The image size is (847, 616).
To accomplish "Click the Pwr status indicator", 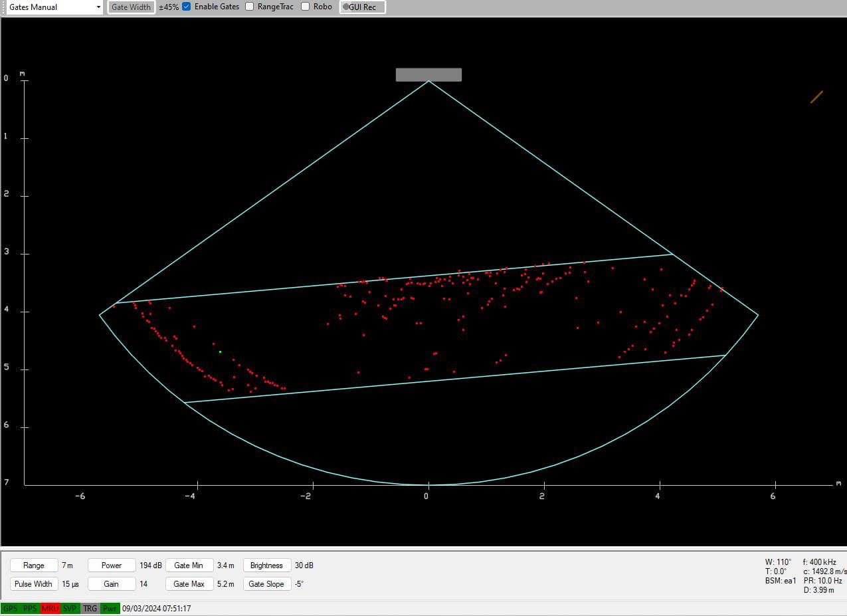I will click(110, 609).
